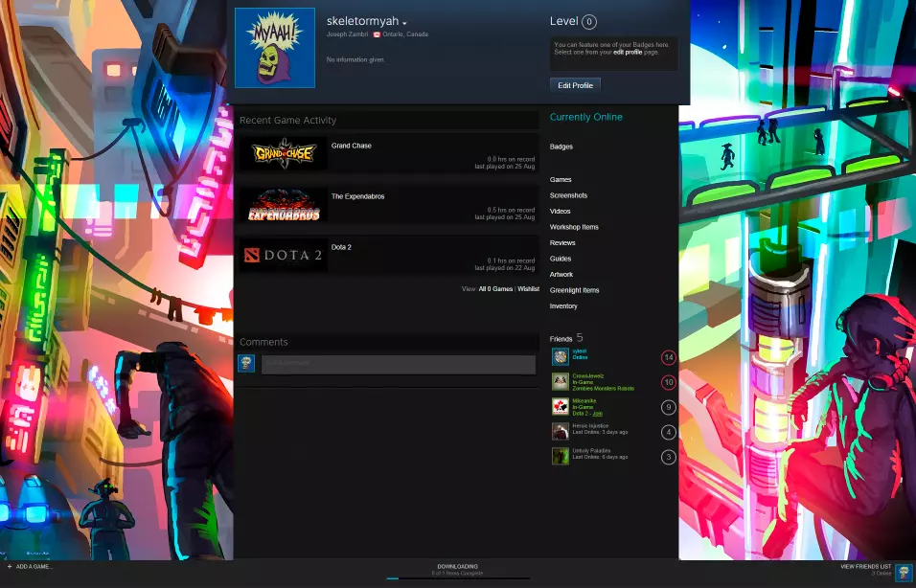Open the Greenlight Items link

point(574,290)
